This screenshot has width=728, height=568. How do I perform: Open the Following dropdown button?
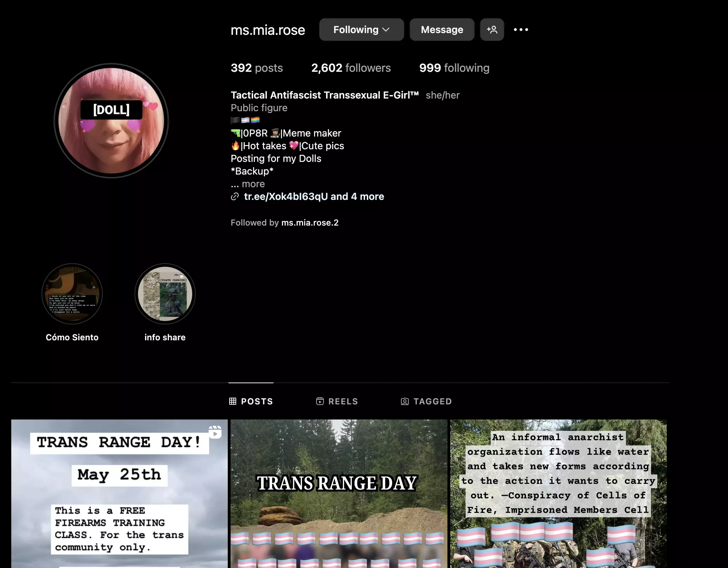(362, 30)
